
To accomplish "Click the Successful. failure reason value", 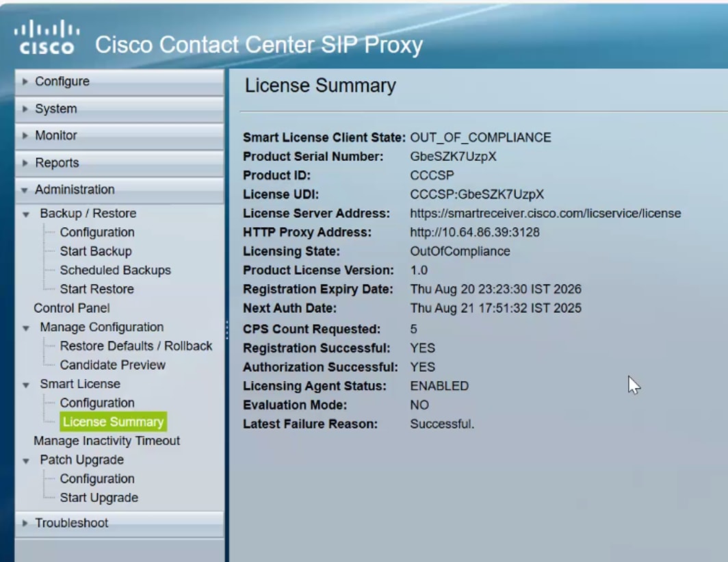I will point(442,424).
